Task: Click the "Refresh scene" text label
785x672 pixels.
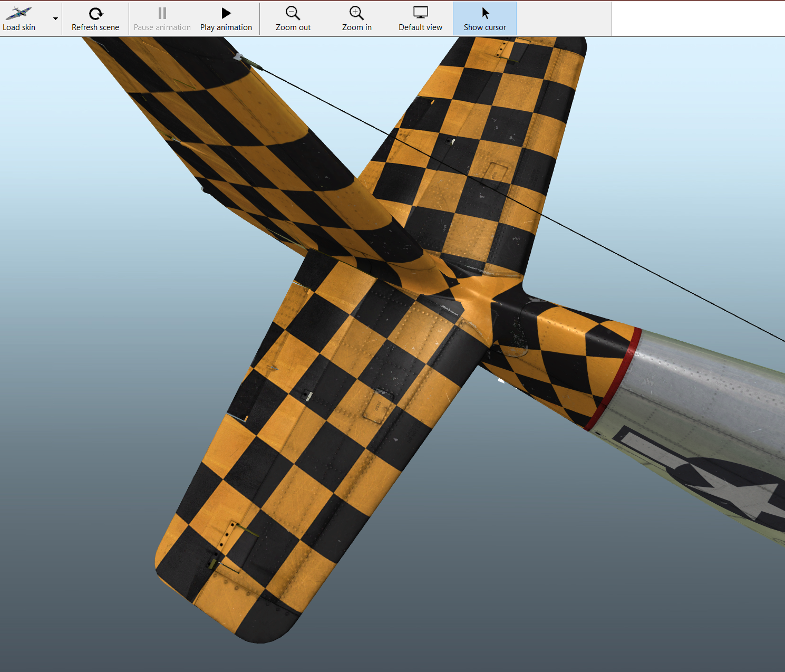Action: click(x=95, y=27)
